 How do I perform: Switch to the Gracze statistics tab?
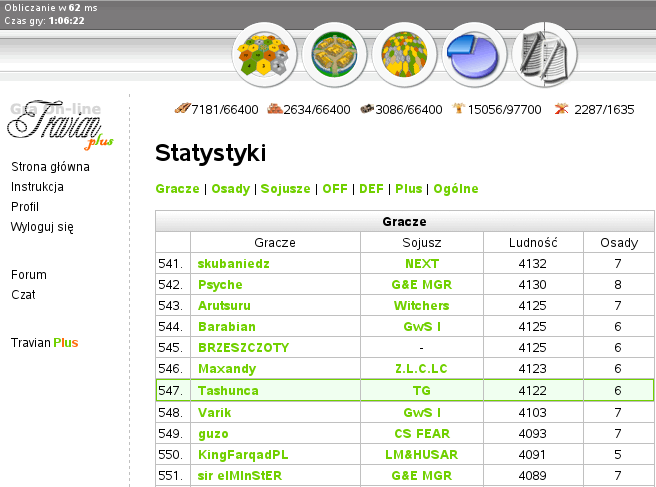pos(177,189)
